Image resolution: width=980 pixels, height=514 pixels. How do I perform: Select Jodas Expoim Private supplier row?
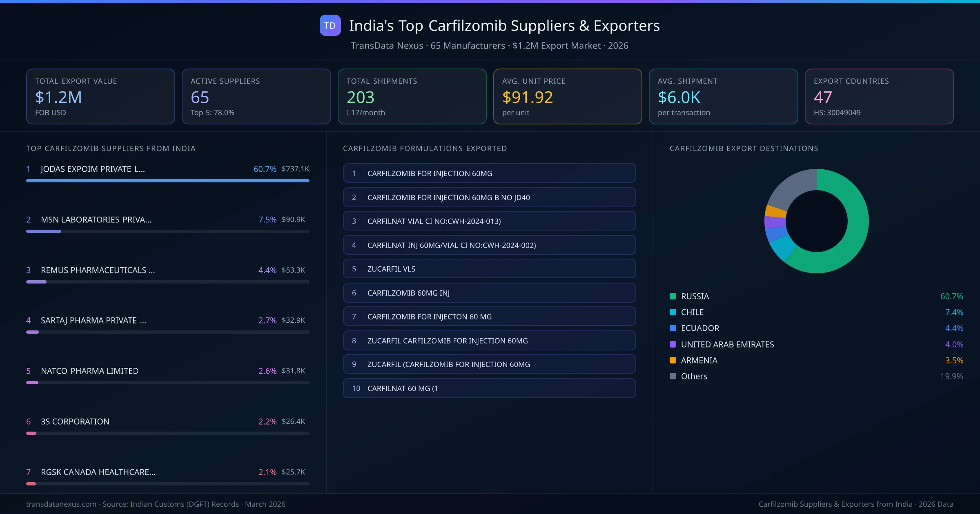click(x=92, y=169)
